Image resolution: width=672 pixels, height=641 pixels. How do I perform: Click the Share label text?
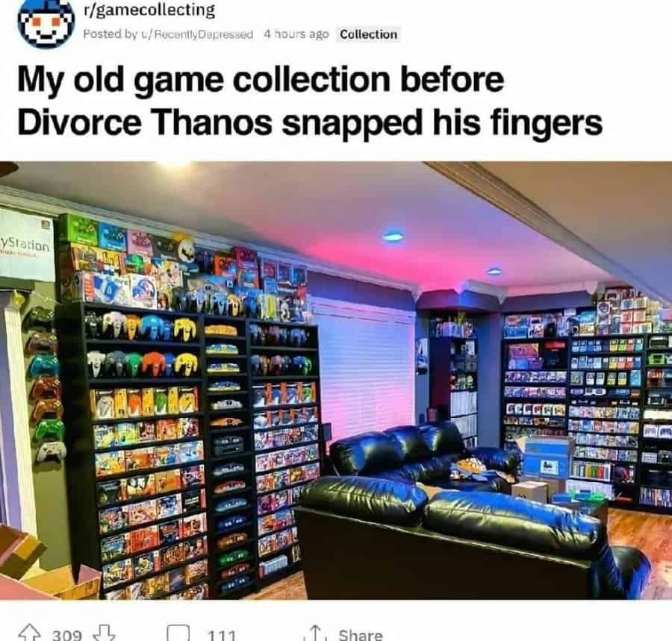[x=361, y=634]
